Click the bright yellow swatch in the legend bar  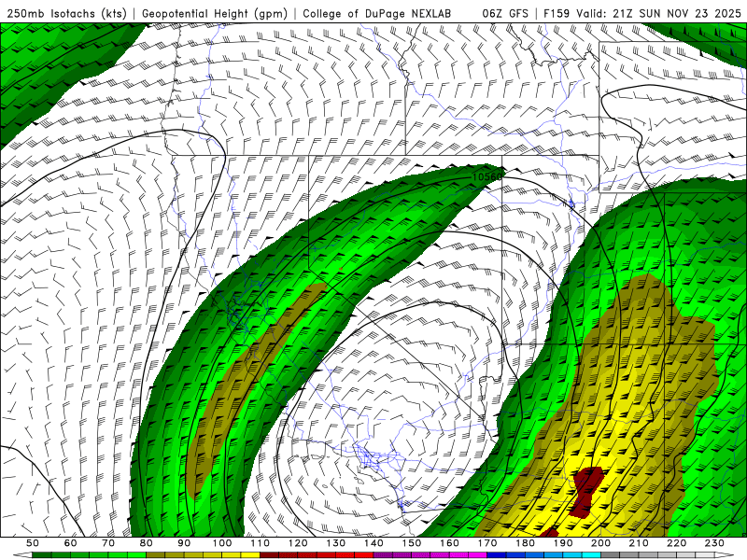pos(250,554)
